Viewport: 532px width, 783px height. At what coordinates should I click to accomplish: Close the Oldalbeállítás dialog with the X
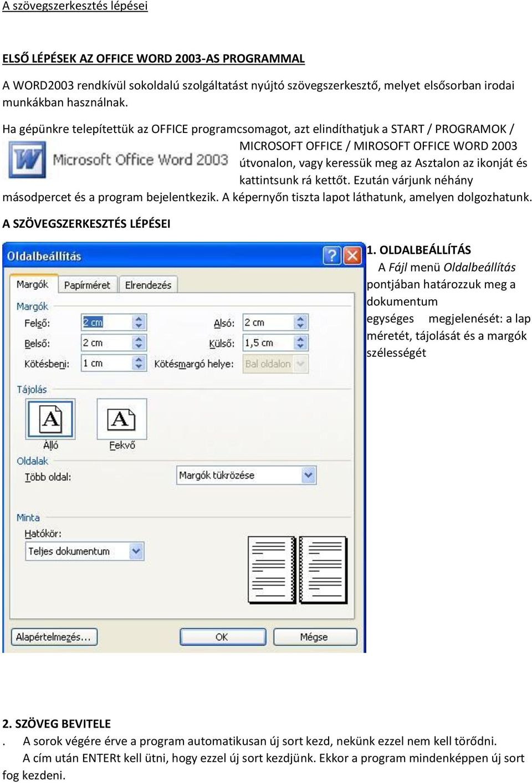coord(352,255)
